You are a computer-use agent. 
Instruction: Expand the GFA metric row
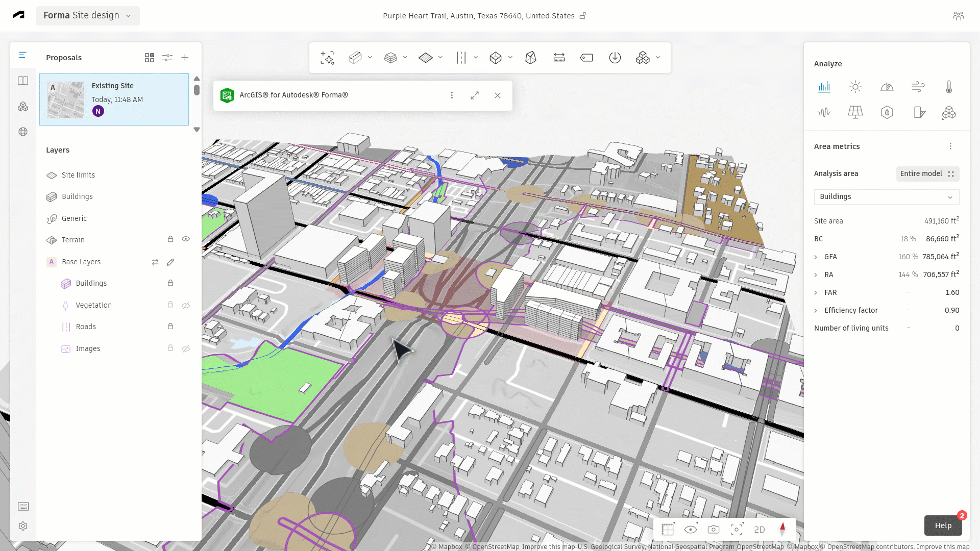coord(816,257)
